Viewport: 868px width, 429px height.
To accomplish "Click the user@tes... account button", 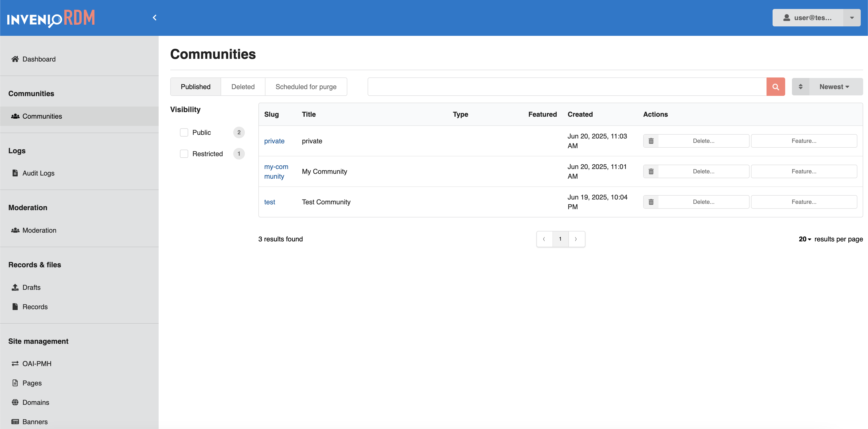I will point(808,17).
